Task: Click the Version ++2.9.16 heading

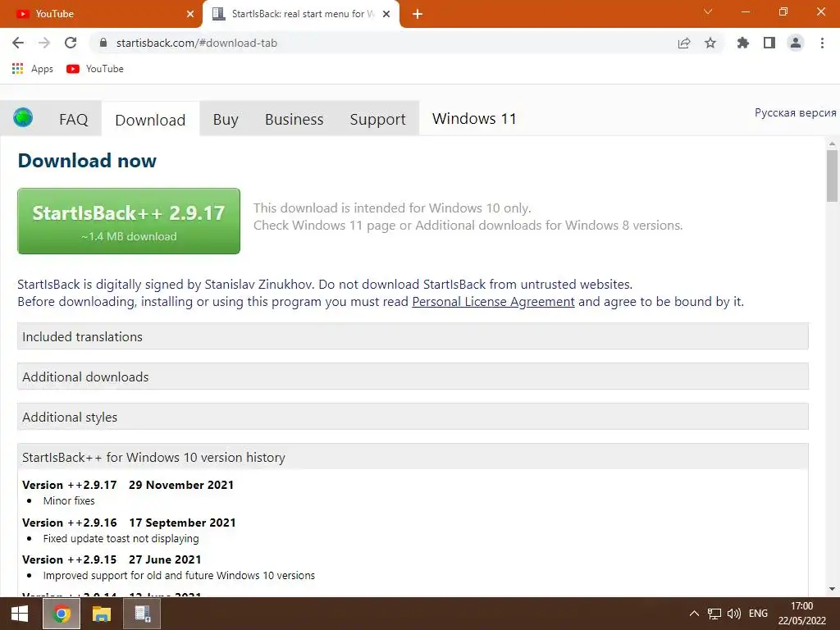Action: pos(129,523)
